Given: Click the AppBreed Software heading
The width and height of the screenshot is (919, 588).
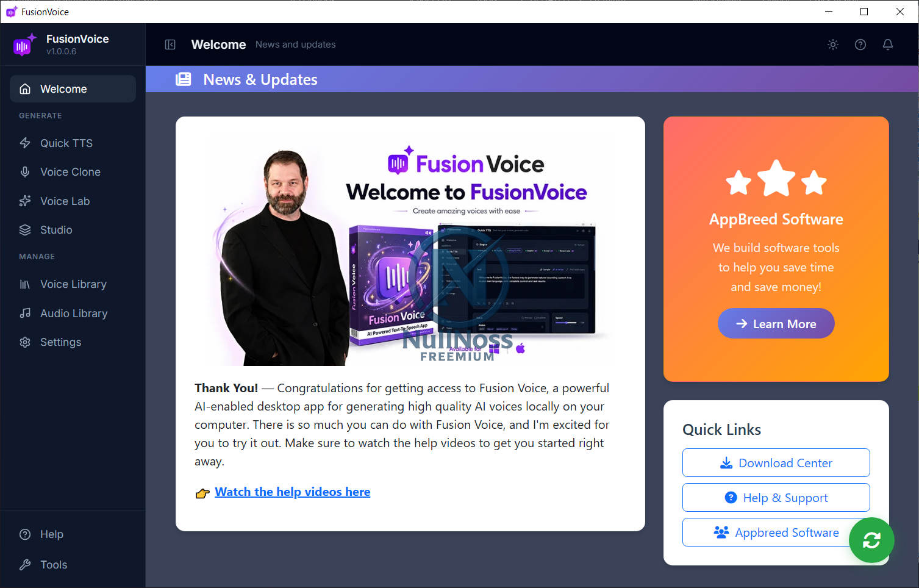Looking at the screenshot, I should click(776, 220).
